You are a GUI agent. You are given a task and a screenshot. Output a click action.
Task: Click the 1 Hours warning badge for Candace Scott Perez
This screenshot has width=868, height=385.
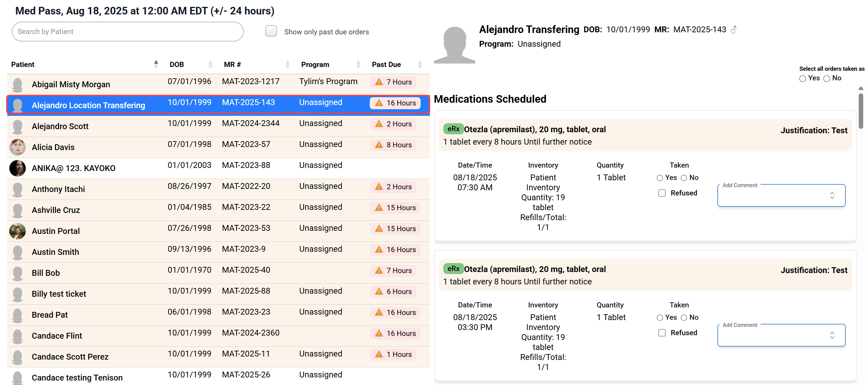click(x=393, y=354)
